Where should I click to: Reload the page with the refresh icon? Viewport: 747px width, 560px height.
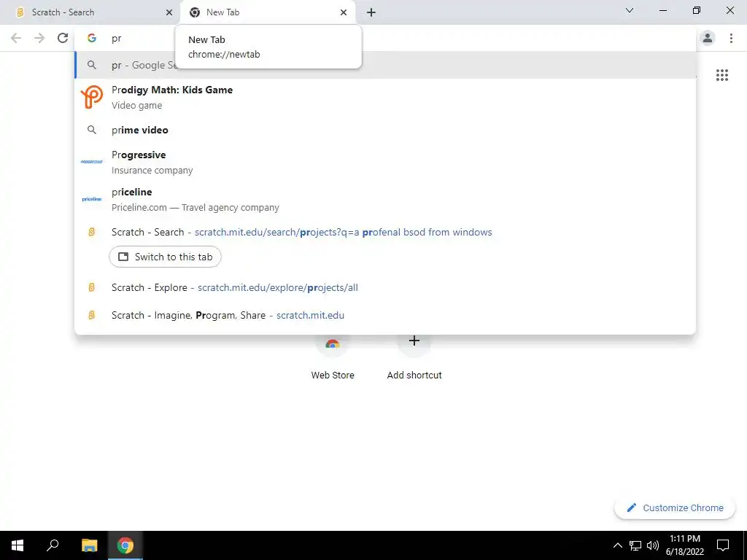coord(63,38)
